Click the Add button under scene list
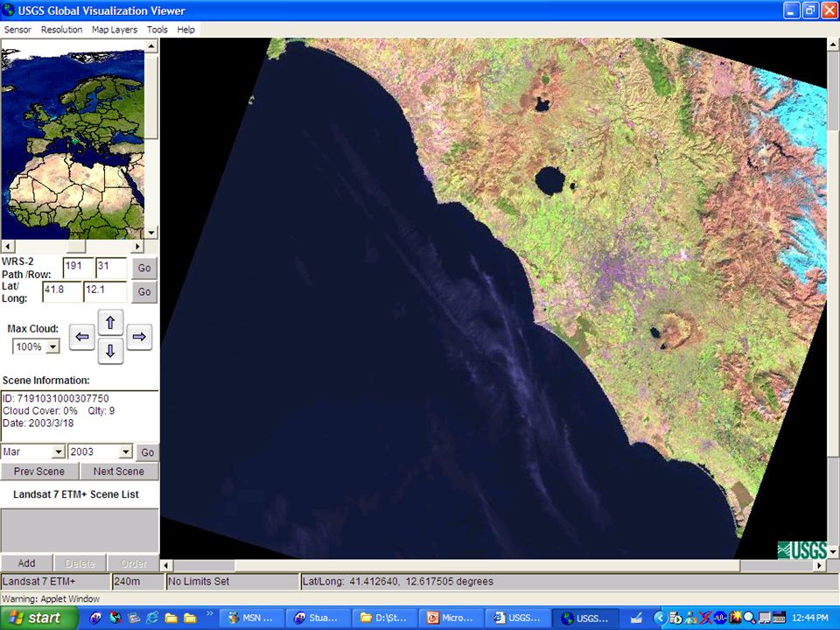Image resolution: width=840 pixels, height=630 pixels. click(x=26, y=563)
